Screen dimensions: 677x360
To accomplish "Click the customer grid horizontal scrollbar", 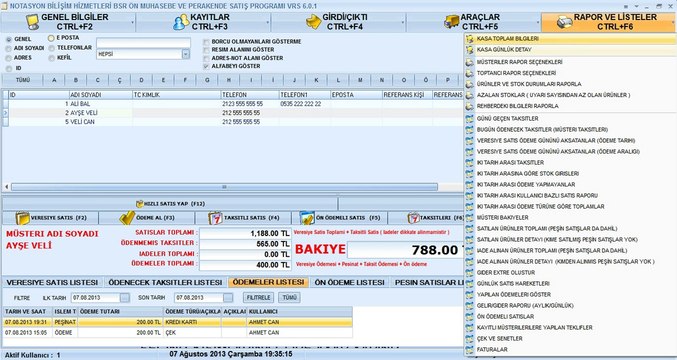I will tap(224, 187).
